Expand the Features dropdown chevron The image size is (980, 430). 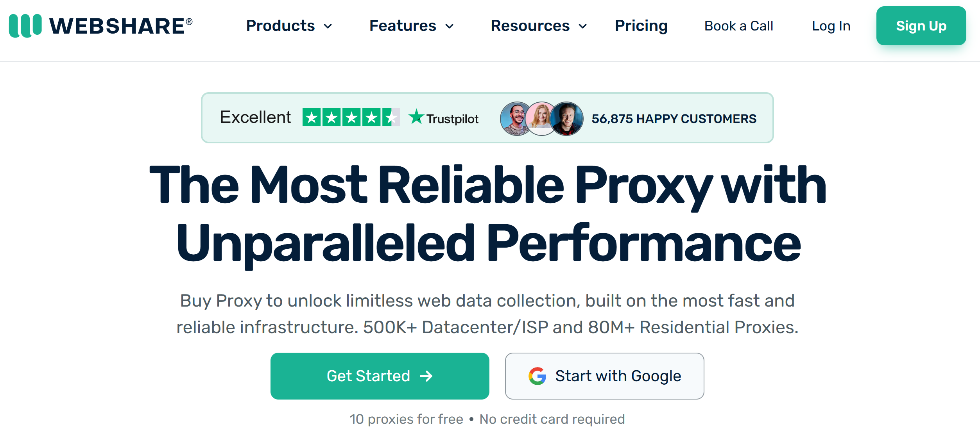(450, 26)
